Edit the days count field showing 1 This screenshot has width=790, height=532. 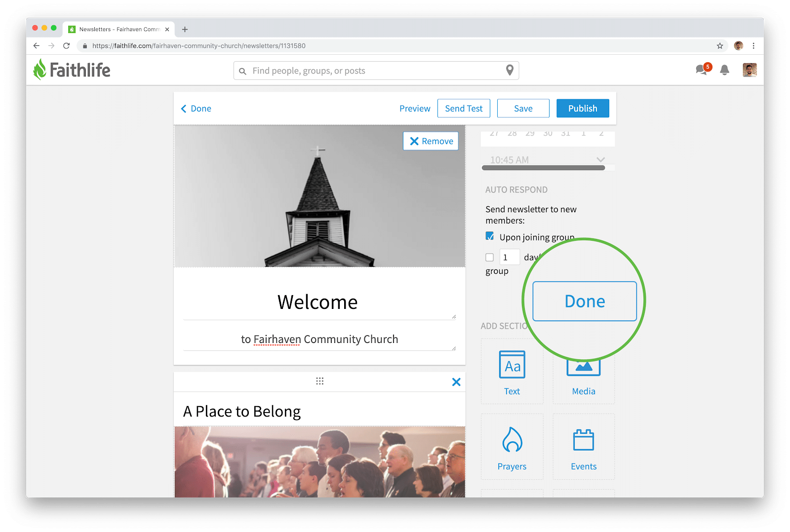point(510,257)
